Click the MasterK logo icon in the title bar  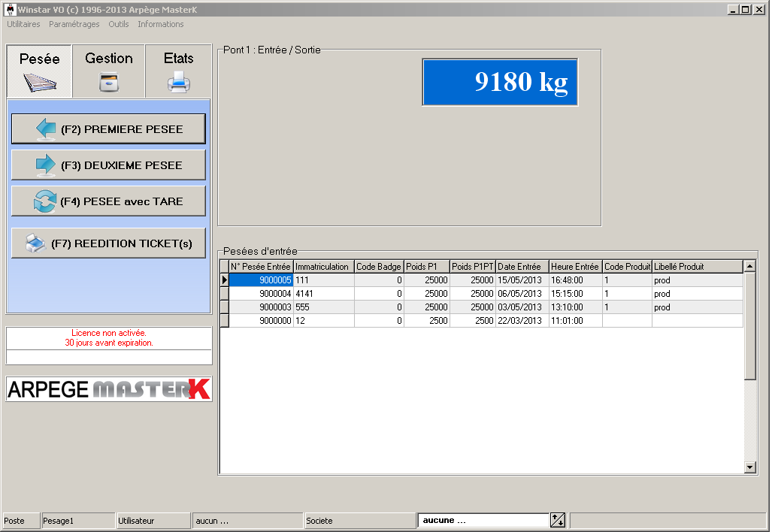10,8
